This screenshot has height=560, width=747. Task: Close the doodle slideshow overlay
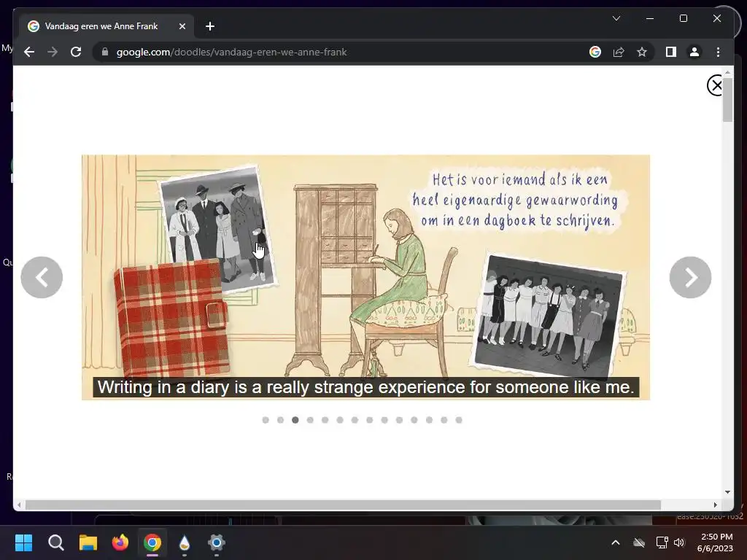(x=715, y=85)
